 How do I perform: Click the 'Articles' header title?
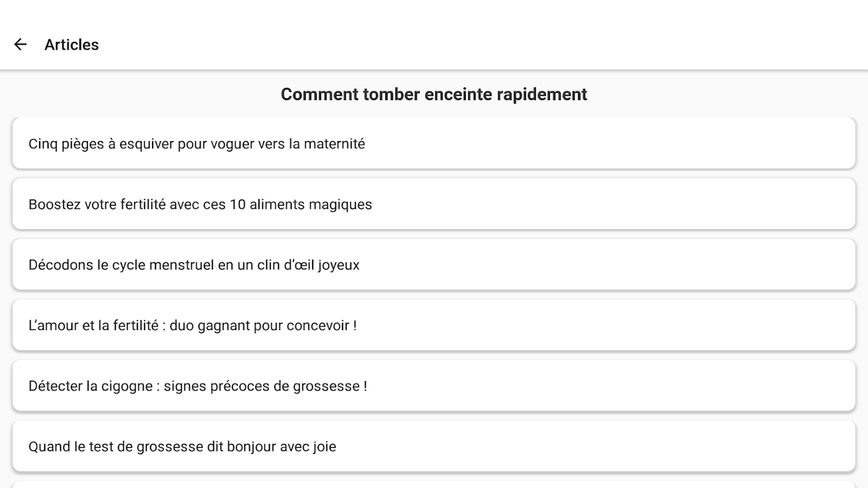pos(71,45)
